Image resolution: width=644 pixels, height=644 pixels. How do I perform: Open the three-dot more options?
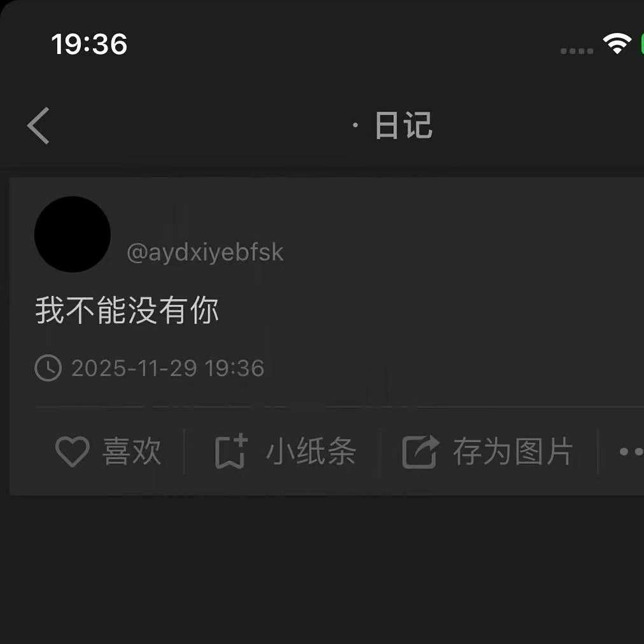point(631,451)
